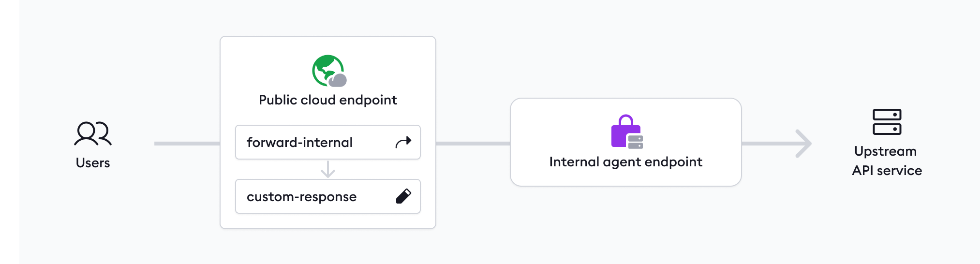This screenshot has width=980, height=264.
Task: Click the curved forward arrow icon
Action: (x=403, y=142)
